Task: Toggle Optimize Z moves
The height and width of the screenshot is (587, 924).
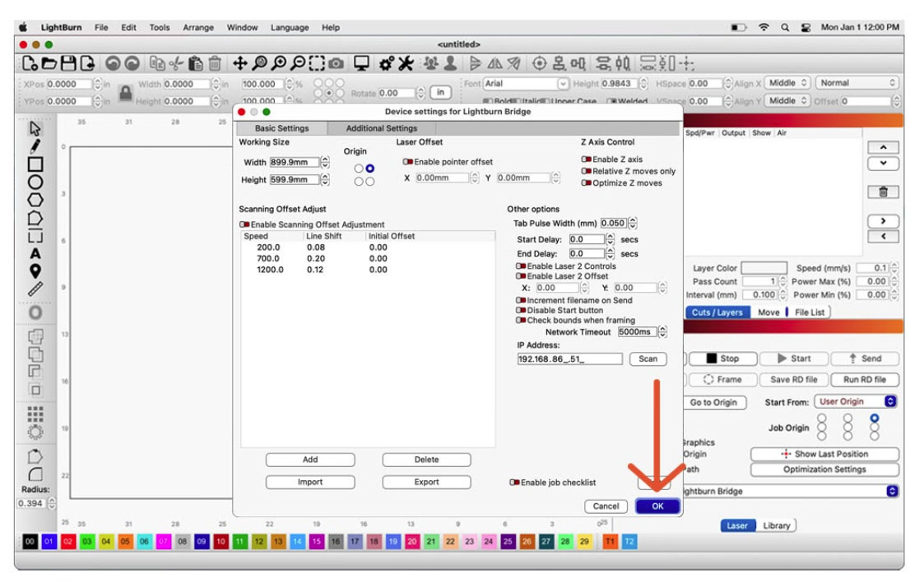Action: pyautogui.click(x=586, y=183)
